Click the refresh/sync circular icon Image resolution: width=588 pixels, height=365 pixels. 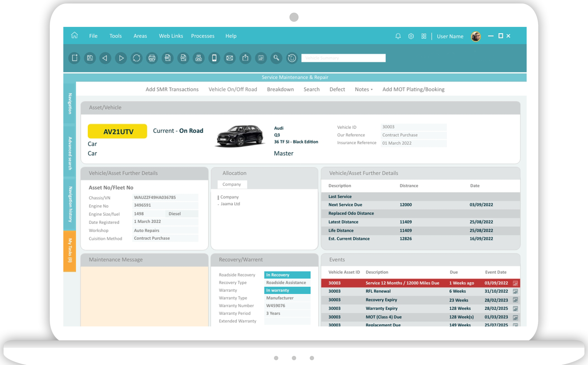tap(136, 58)
